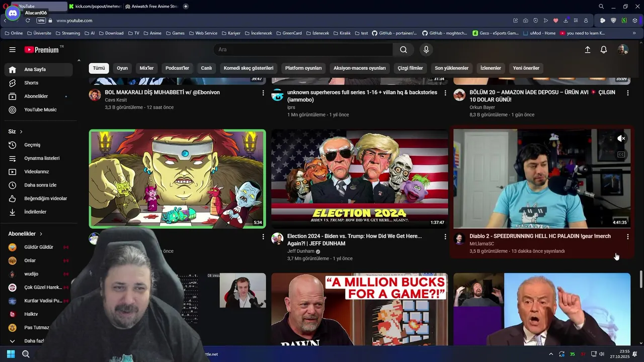
Task: Select the Podcast'ler filter chip
Action: pos(177,68)
